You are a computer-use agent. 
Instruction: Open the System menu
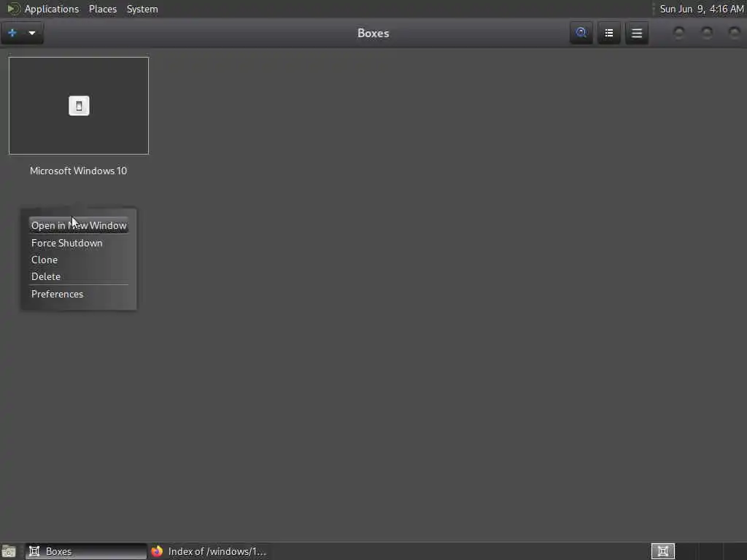142,9
